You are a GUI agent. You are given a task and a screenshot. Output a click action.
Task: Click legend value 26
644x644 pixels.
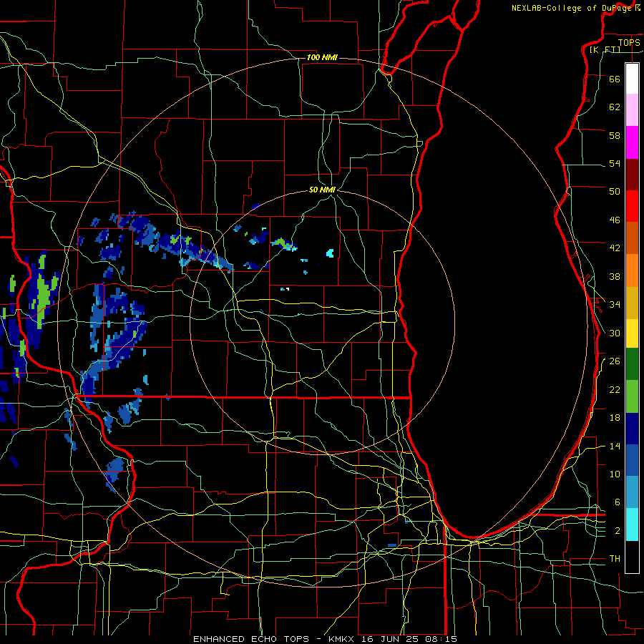pos(615,361)
